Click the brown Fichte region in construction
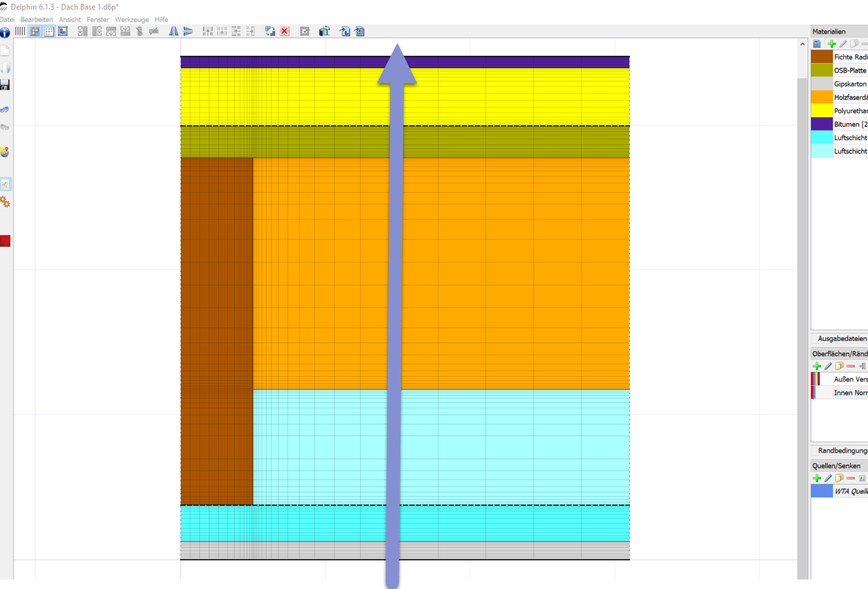 [216, 331]
